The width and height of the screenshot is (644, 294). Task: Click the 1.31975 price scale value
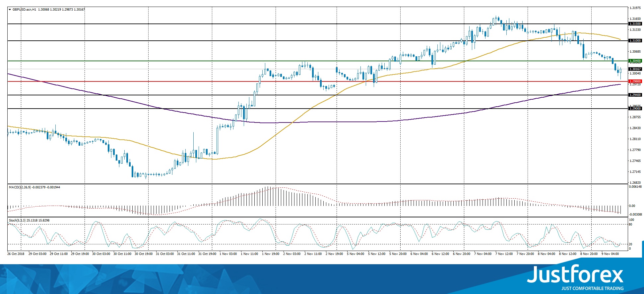point(635,8)
